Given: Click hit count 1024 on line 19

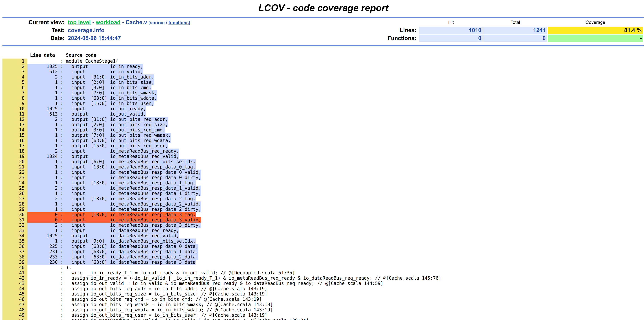Looking at the screenshot, I should pyautogui.click(x=52, y=156).
